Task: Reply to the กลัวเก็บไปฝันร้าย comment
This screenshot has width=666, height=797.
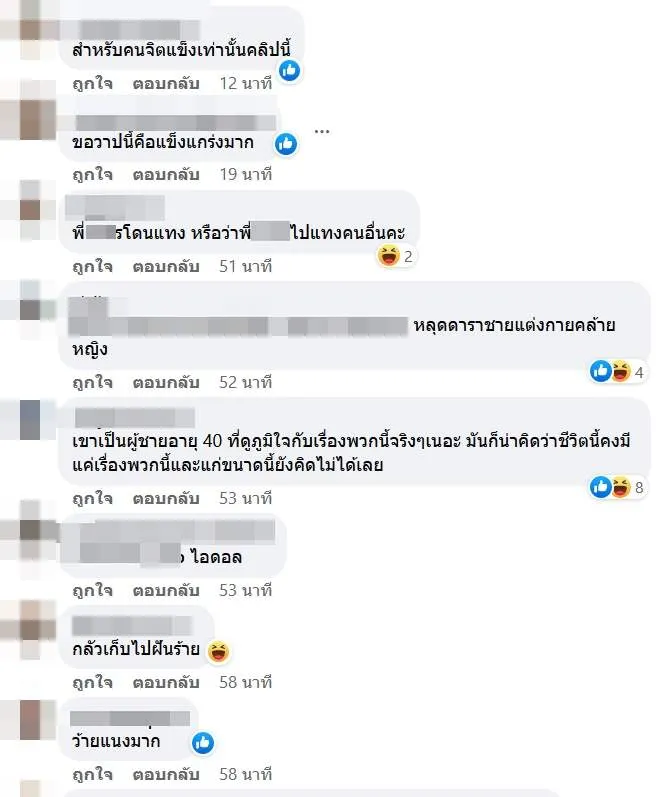Action: point(166,682)
